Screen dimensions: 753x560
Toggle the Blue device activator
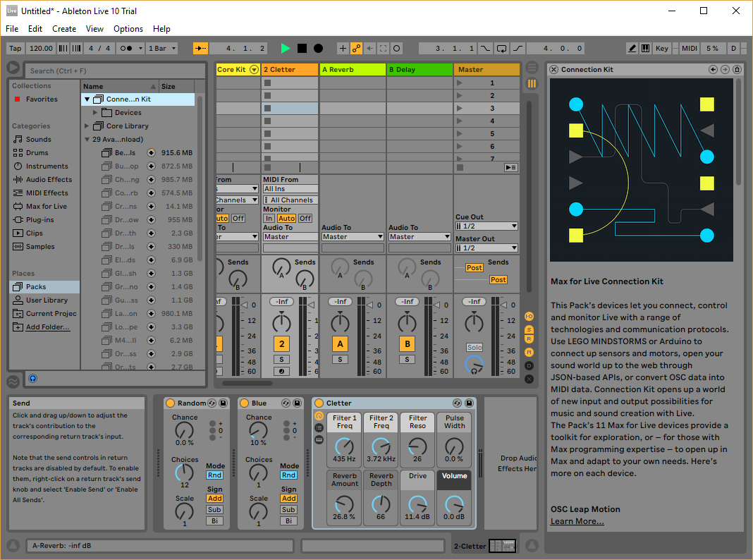tap(244, 403)
